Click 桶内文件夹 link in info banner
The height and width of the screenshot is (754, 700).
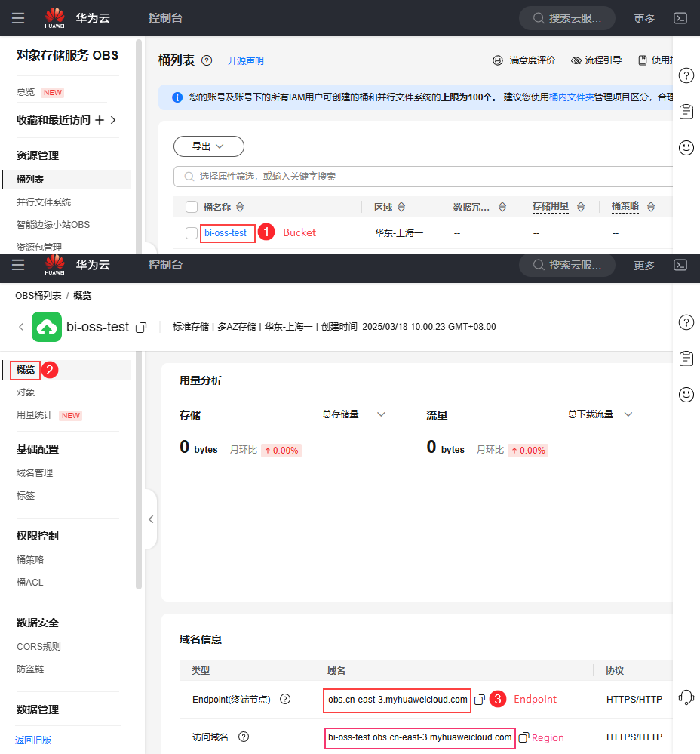tap(571, 97)
